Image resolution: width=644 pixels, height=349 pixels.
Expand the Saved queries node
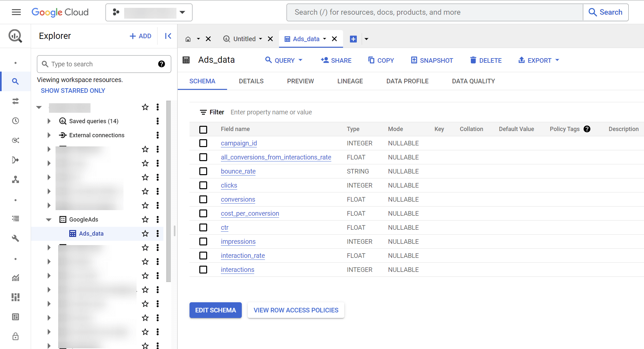coord(49,121)
